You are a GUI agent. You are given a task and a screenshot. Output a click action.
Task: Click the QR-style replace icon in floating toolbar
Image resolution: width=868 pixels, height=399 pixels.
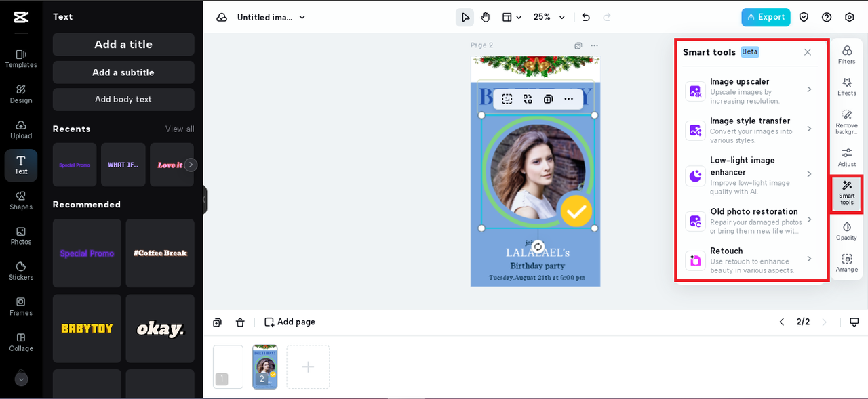pyautogui.click(x=528, y=99)
